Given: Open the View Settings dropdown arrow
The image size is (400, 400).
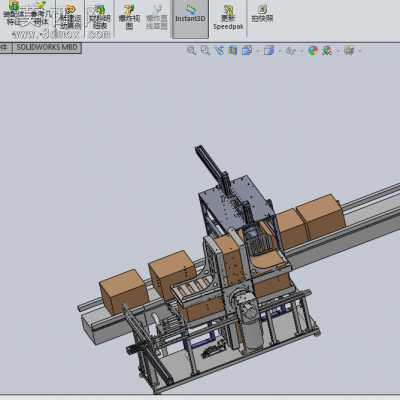Looking at the screenshot, I should tap(360, 51).
